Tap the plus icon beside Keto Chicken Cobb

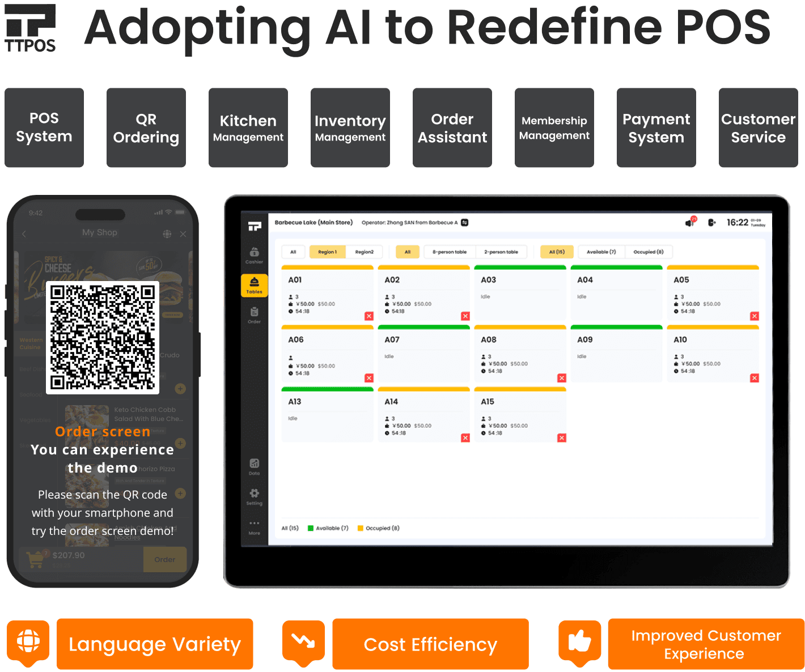click(180, 443)
